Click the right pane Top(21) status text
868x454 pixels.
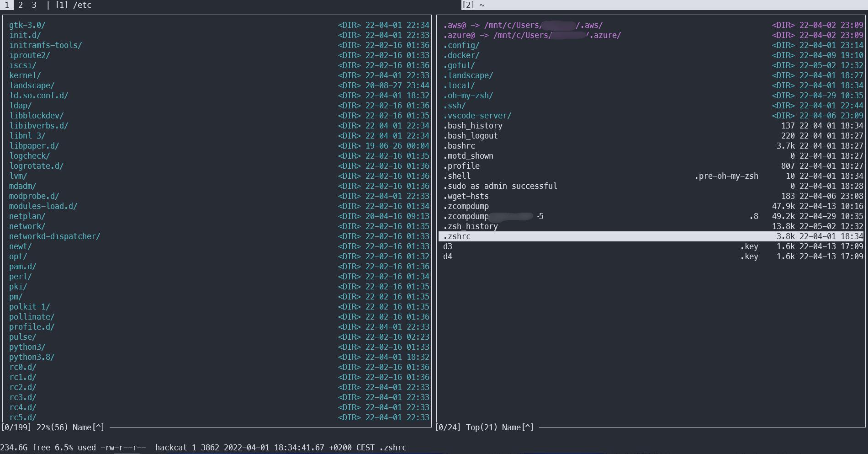pyautogui.click(x=482, y=427)
